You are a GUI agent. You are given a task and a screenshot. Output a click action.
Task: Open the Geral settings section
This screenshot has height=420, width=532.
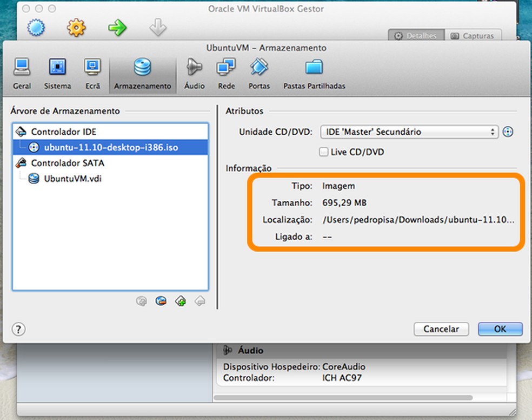[x=22, y=74]
